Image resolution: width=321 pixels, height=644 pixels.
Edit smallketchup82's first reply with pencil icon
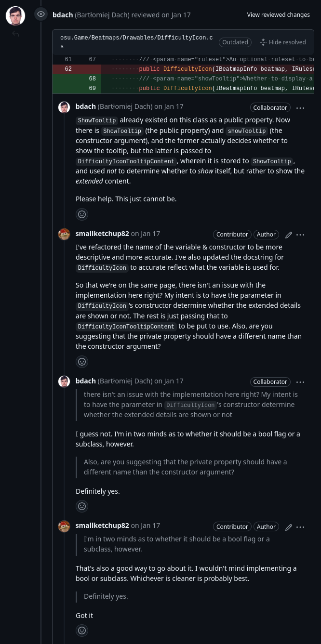click(x=289, y=235)
